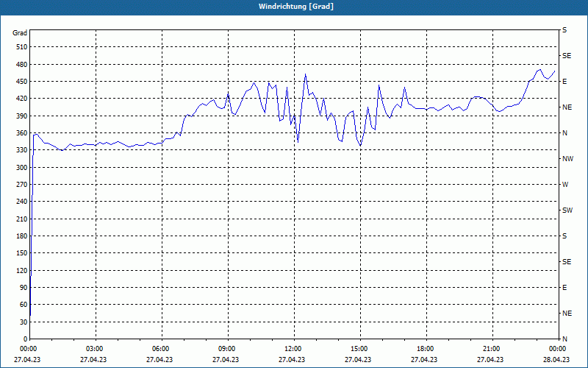Screen dimensions: 588x368
Task: Click the 27.04.23 date under 18:00
Action: pos(424,359)
